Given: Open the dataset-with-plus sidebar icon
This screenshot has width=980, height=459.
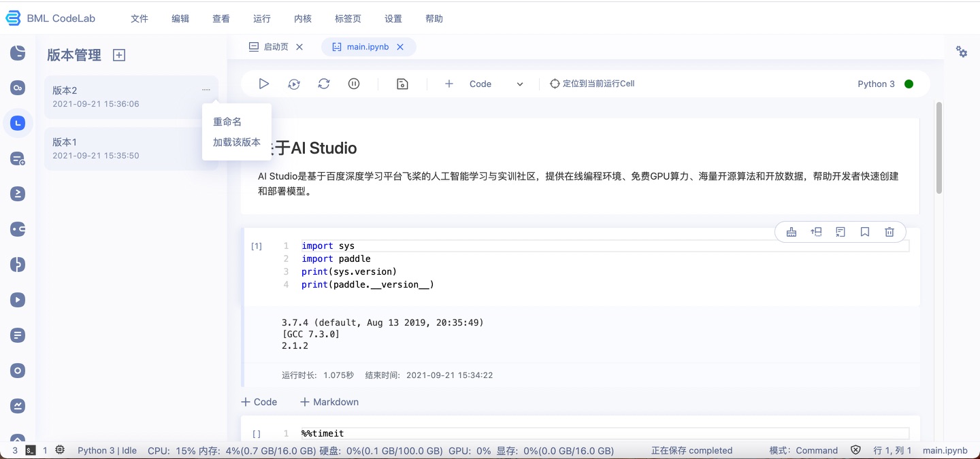Looking at the screenshot, I should pyautogui.click(x=18, y=159).
